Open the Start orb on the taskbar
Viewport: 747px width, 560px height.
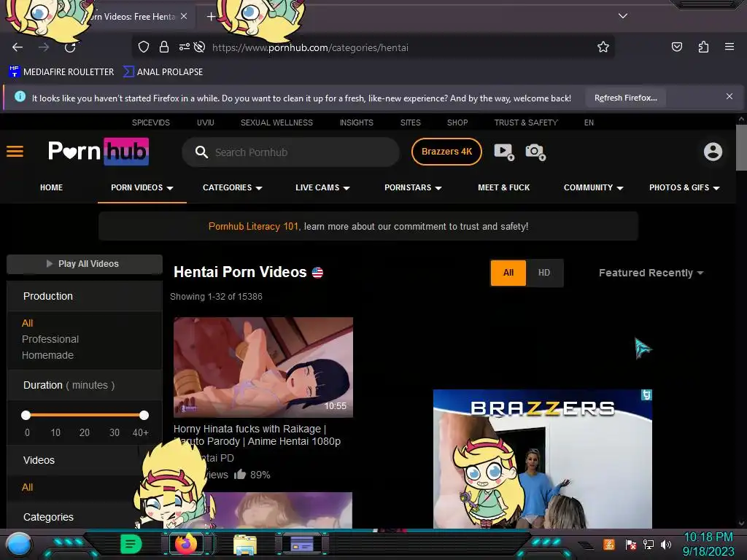click(19, 544)
